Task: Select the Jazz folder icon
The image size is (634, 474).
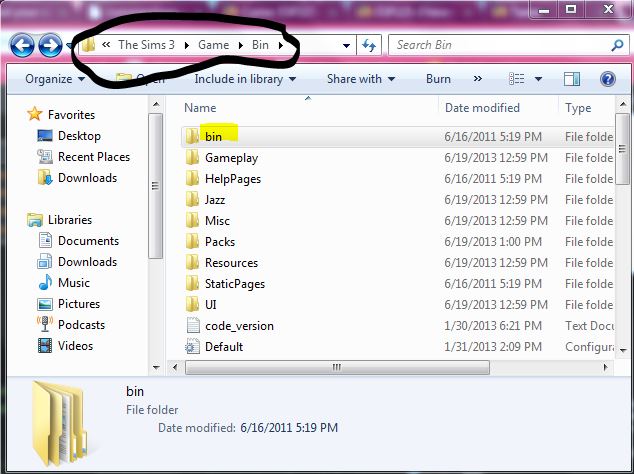Action: click(192, 199)
